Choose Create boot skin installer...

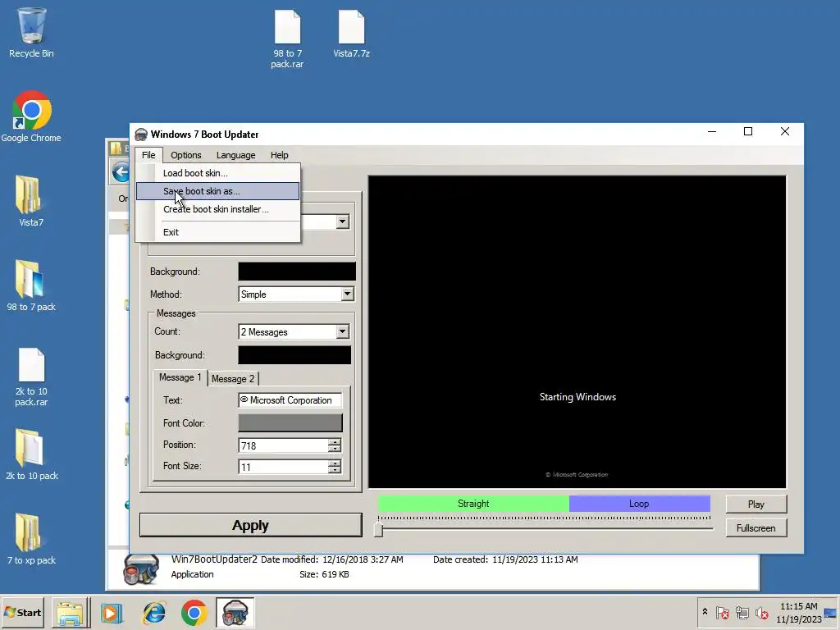click(217, 209)
